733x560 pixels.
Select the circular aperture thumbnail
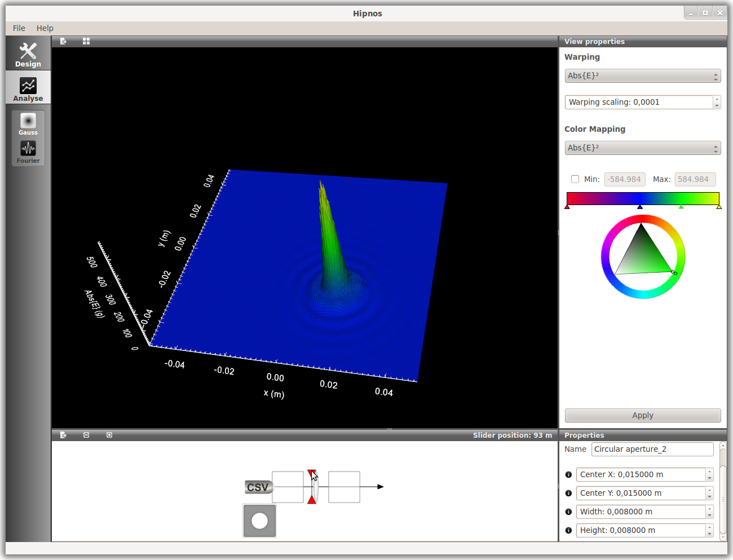259,521
